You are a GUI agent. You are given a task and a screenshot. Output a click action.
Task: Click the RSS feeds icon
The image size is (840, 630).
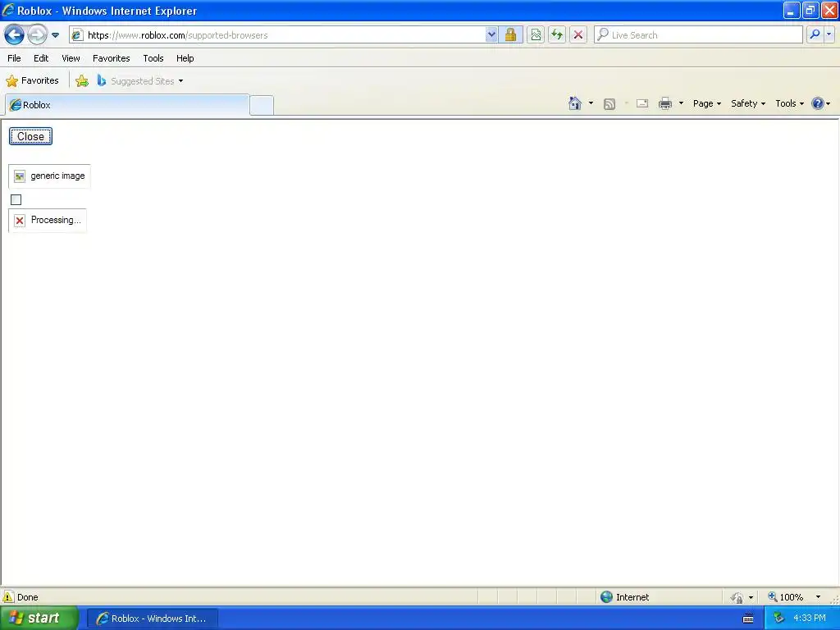pos(609,104)
